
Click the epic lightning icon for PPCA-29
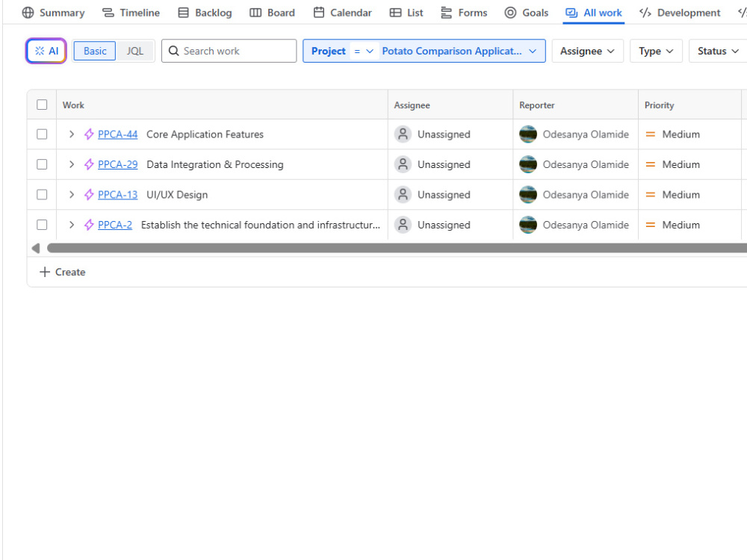coord(89,164)
